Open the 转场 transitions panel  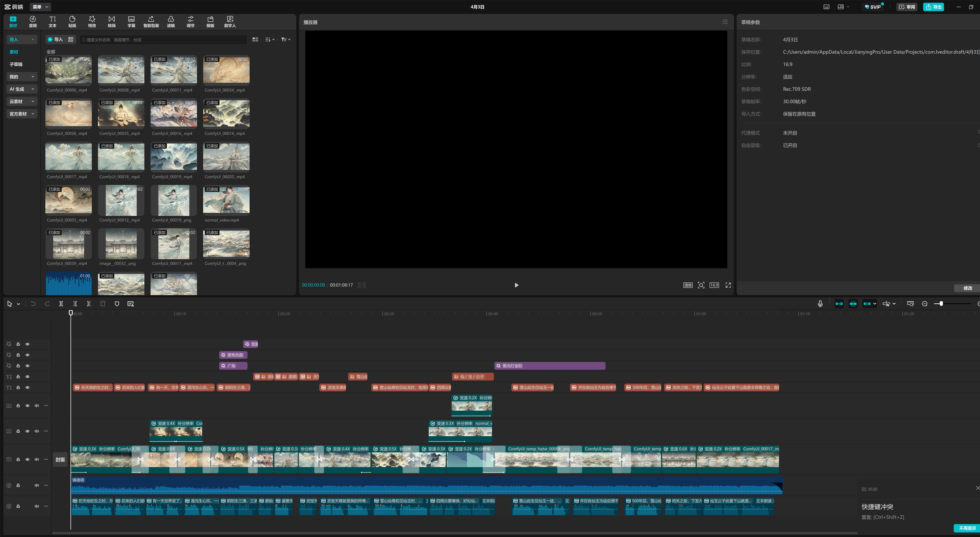click(111, 22)
